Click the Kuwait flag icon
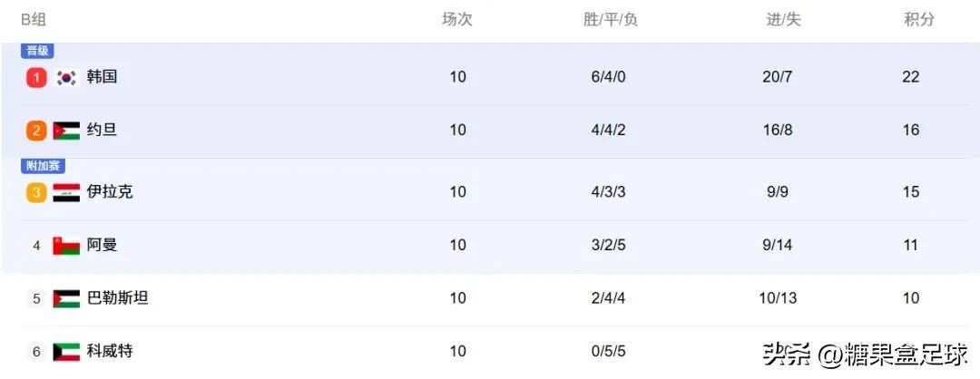Viewport: 980px width, 379px height. pos(66,352)
